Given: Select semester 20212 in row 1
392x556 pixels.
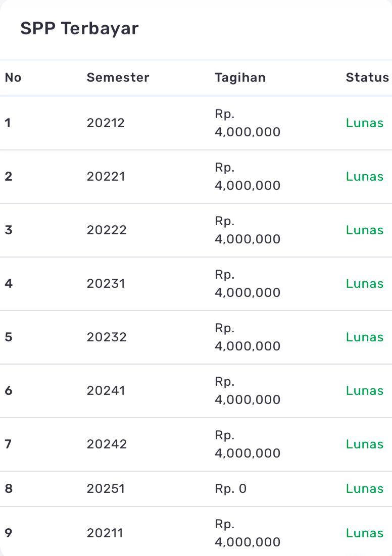Looking at the screenshot, I should [106, 123].
